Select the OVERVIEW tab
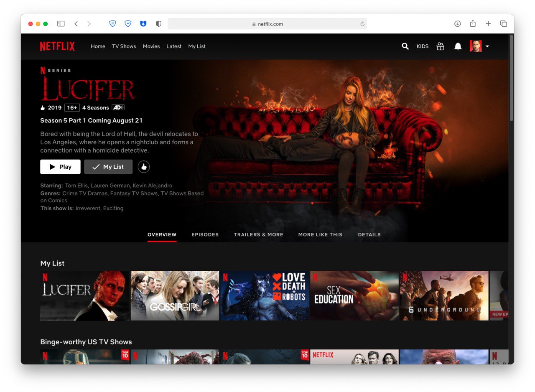The image size is (535, 392). [162, 234]
